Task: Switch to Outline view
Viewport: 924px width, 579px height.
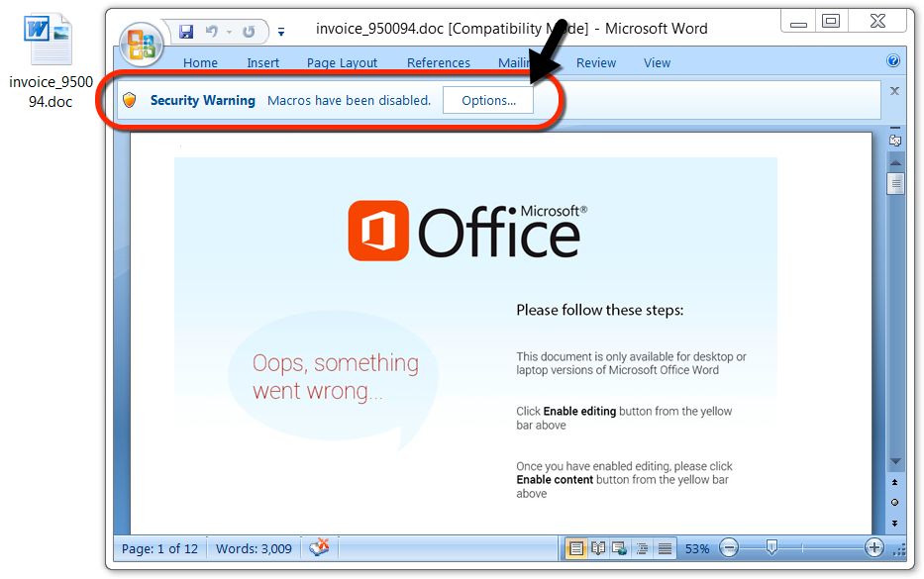Action: (x=643, y=549)
